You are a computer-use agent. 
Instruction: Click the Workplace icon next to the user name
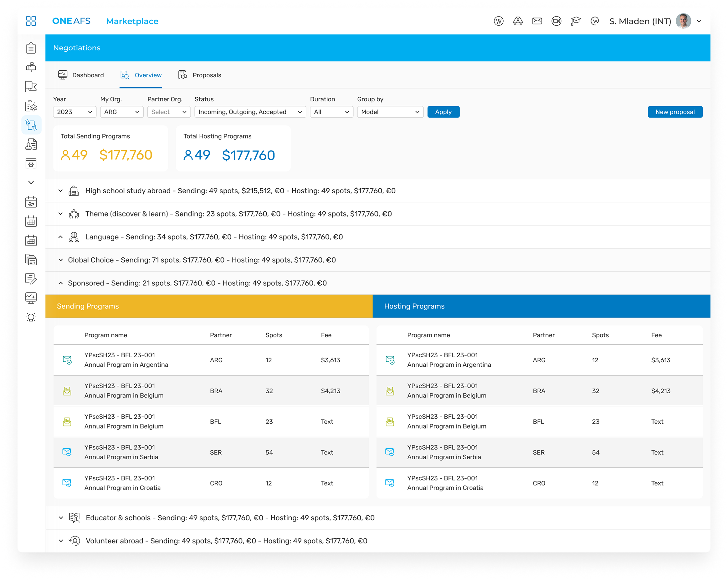(595, 21)
